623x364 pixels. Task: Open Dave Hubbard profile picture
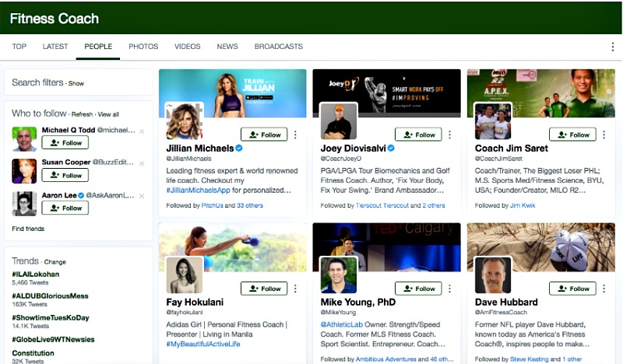(493, 275)
